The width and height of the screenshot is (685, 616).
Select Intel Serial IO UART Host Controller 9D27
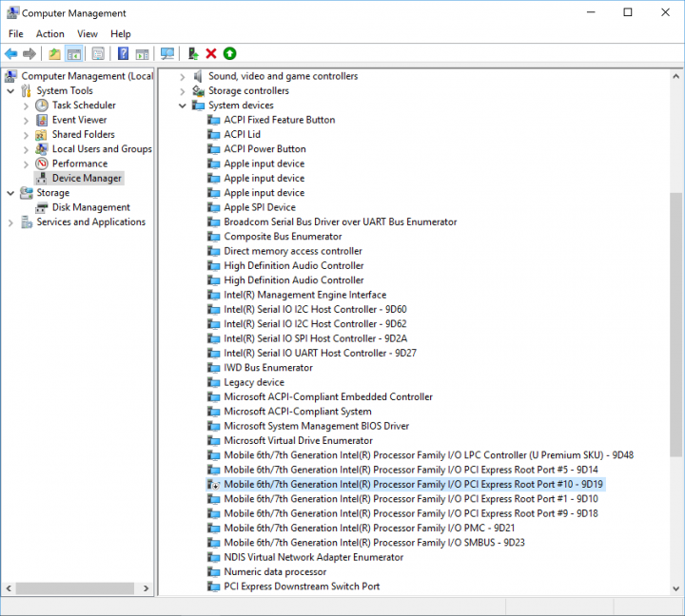coord(321,353)
